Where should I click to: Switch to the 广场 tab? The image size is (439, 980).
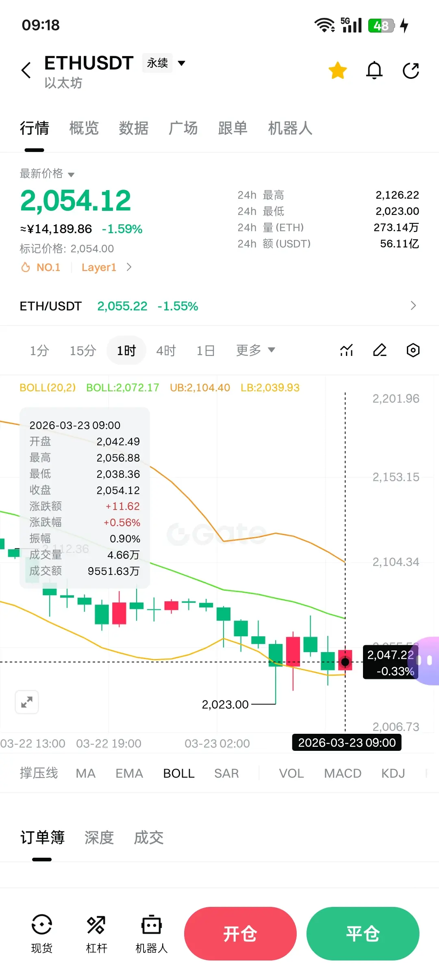(183, 128)
